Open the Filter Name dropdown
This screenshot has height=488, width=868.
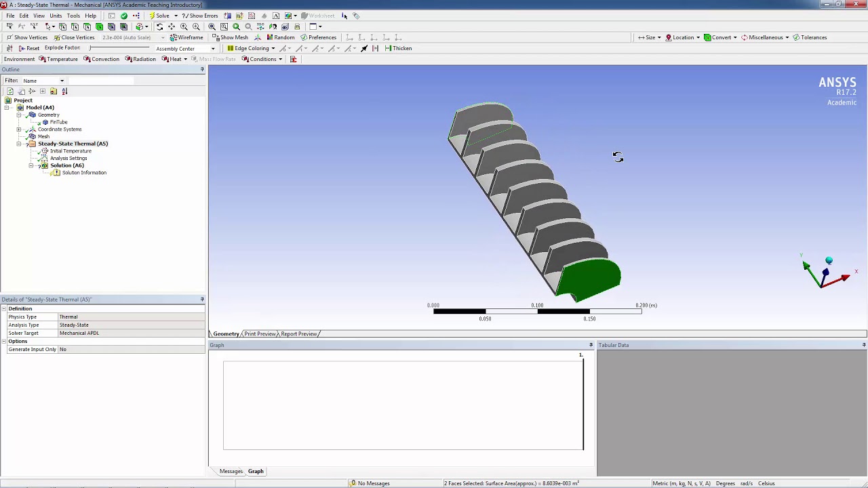click(x=62, y=81)
